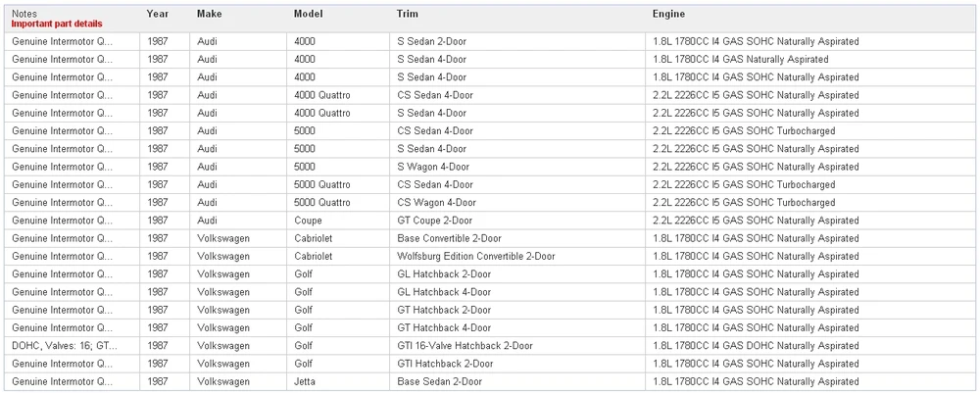This screenshot has height=395, width=980.
Task: Click the Year column header
Action: pos(158,14)
